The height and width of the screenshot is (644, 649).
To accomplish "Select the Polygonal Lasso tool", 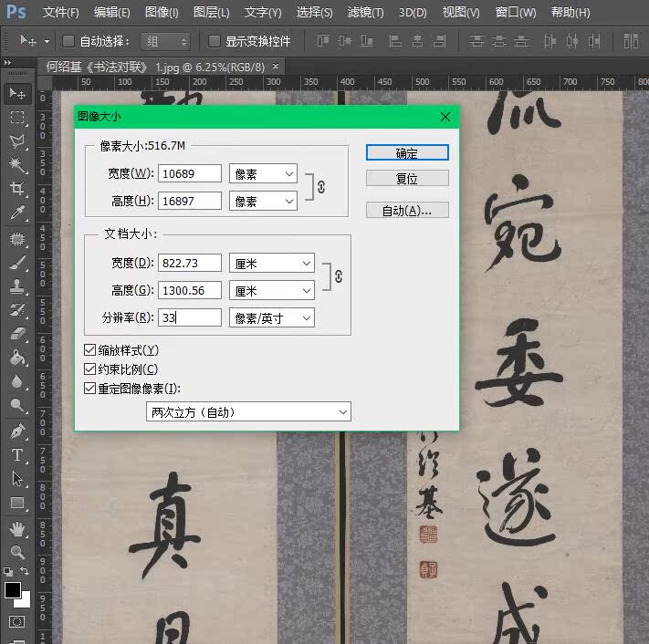I will 17,141.
